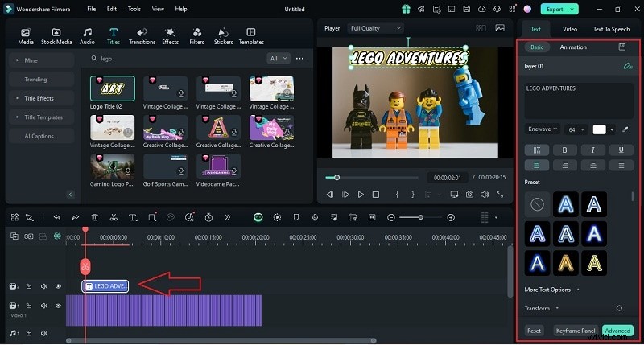Open the font size 64 dropdown
The height and width of the screenshot is (345, 644).
(576, 129)
